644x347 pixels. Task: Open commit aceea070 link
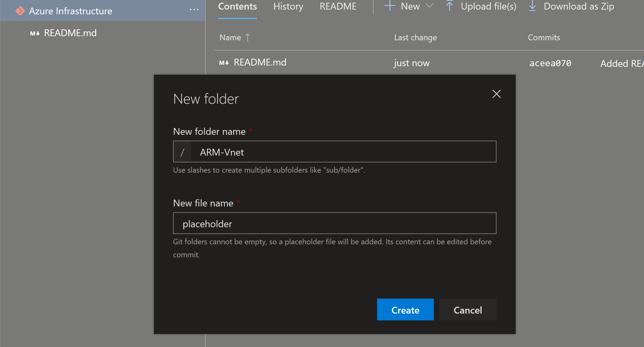coord(550,63)
